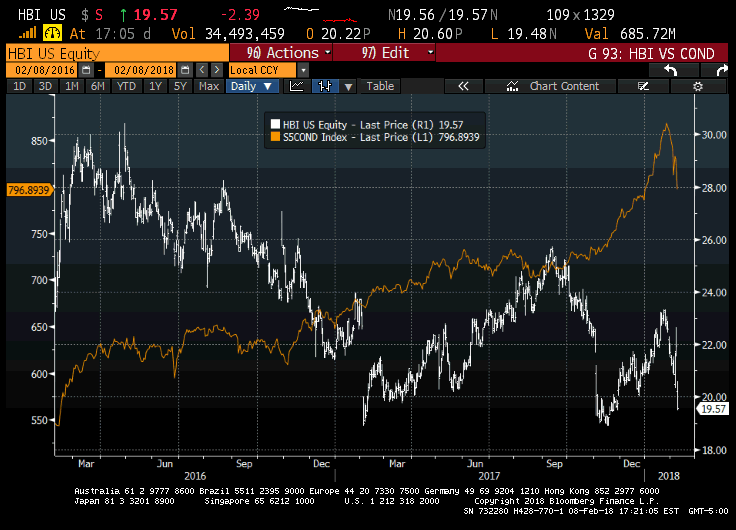Select the 1M time range
Viewport: 736px width, 530px height.
(72, 86)
